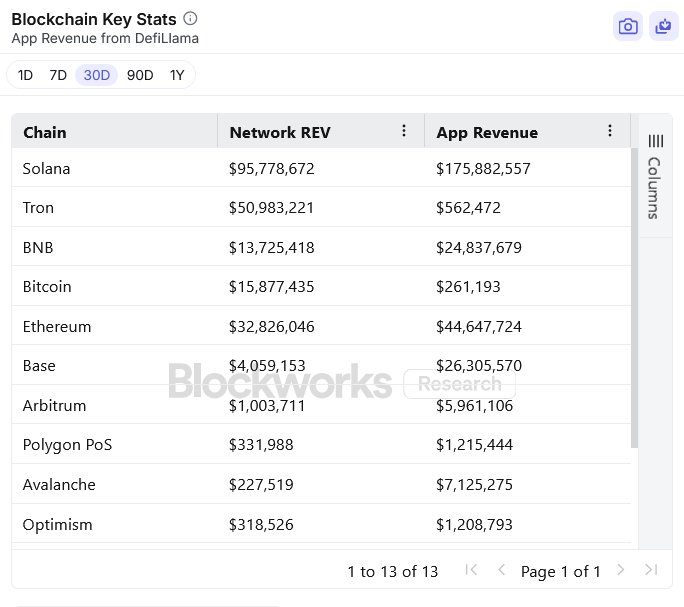Open App Revenue column menu dots
The height and width of the screenshot is (607, 684).
pos(610,130)
